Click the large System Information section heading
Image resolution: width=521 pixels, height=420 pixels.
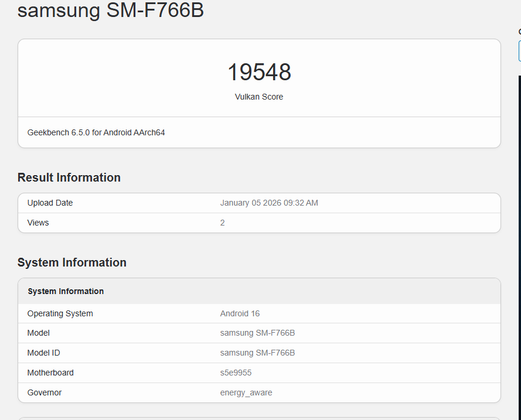point(72,262)
